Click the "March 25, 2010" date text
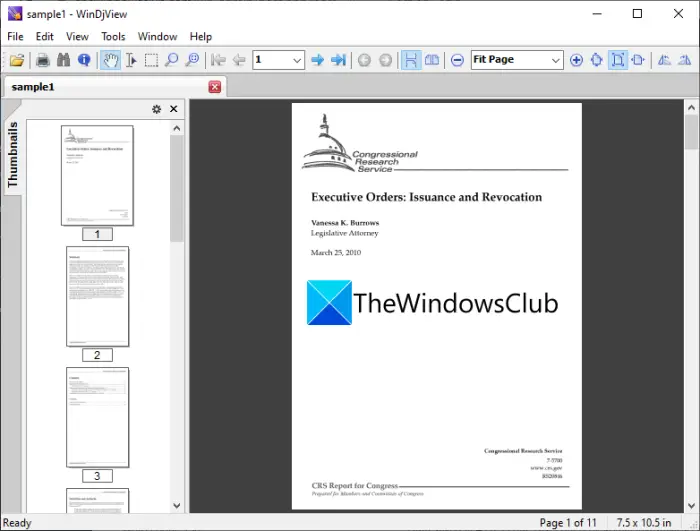 pyautogui.click(x=336, y=252)
